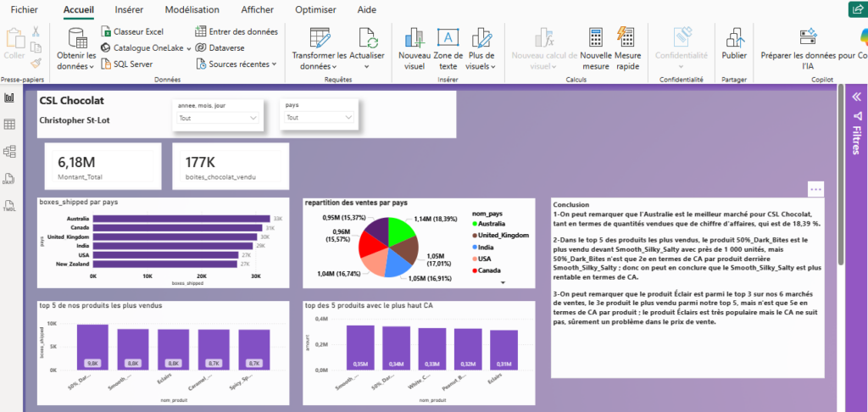
Task: Expand Sources récentes dropdown arrow
Action: (x=274, y=64)
